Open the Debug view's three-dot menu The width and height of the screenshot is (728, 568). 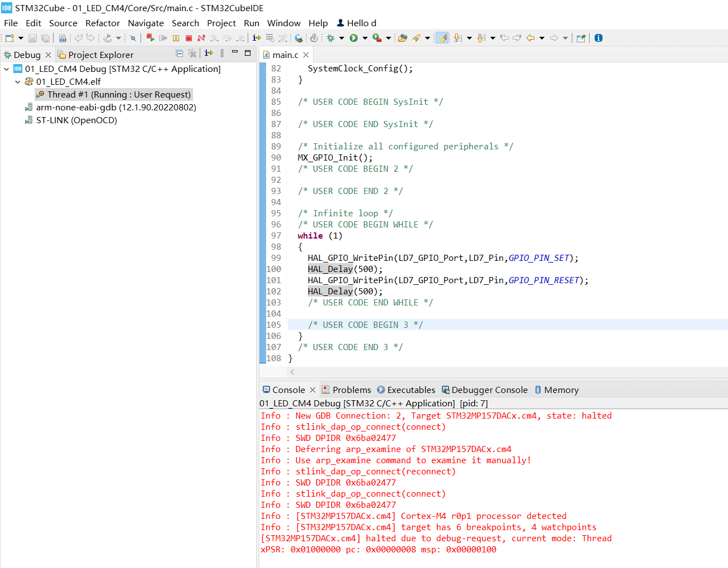click(222, 53)
